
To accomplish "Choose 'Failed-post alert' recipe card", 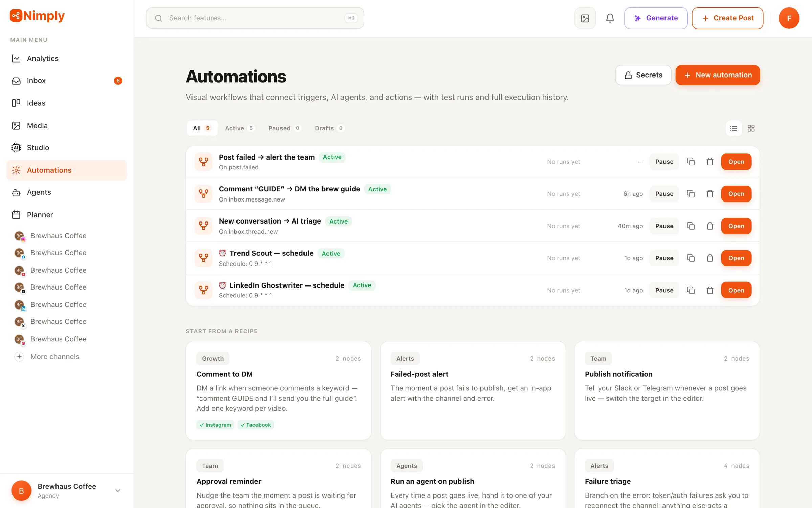I will (473, 390).
